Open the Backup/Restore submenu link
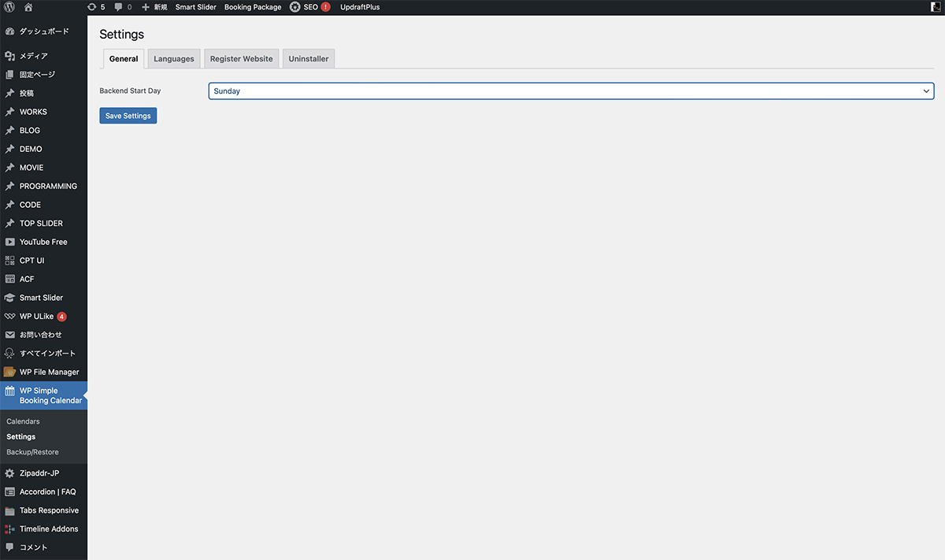The image size is (945, 560). pyautogui.click(x=32, y=452)
